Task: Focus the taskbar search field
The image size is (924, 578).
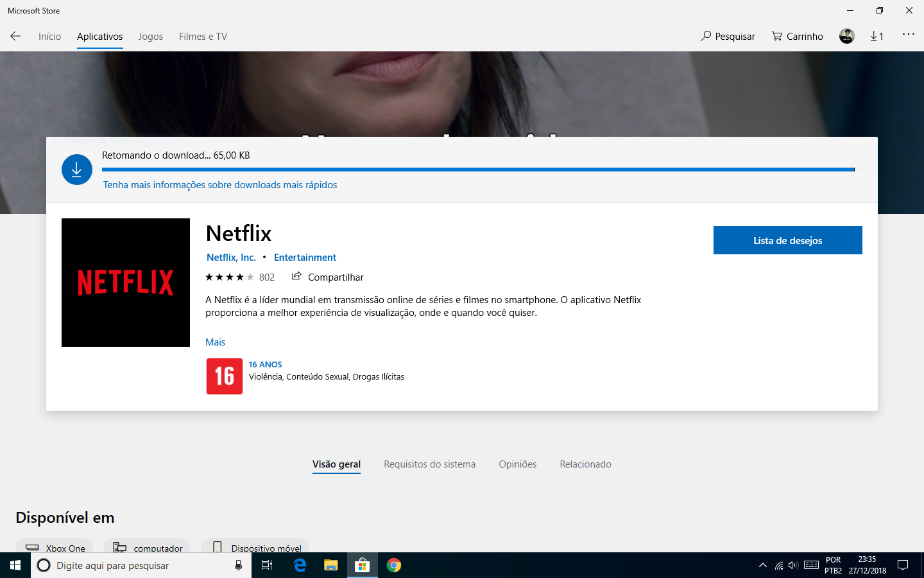Action: point(141,565)
